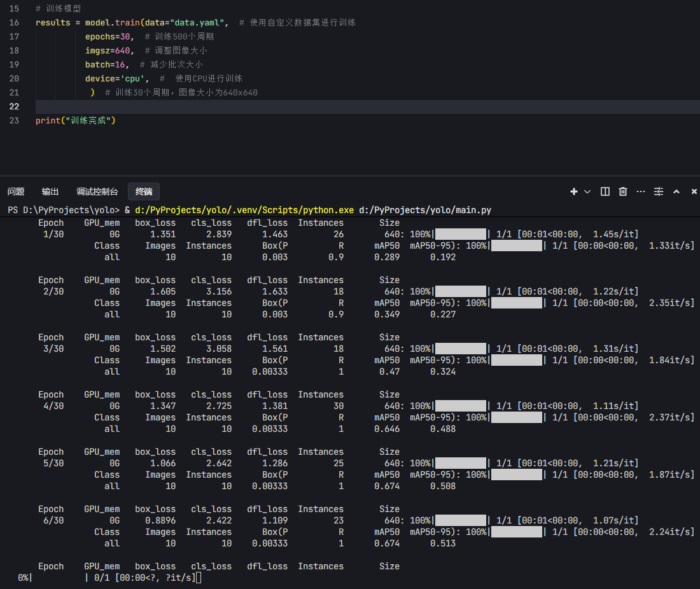
Task: Kill the terminal using the trash icon
Action: click(622, 191)
